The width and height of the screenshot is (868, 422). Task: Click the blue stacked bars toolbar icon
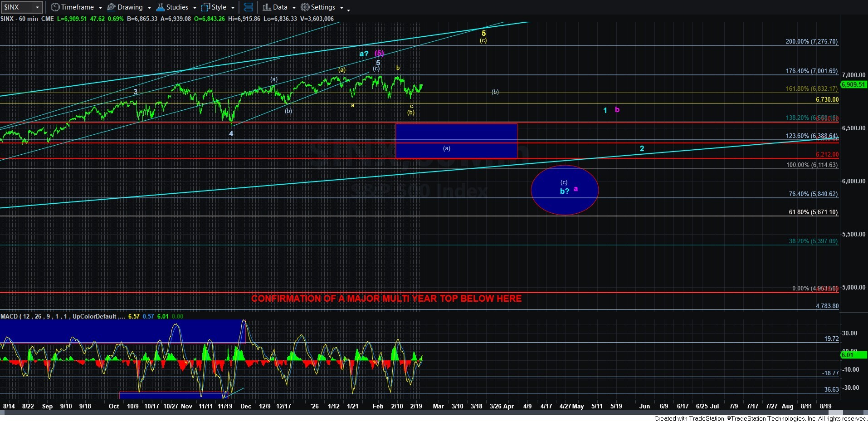click(248, 7)
